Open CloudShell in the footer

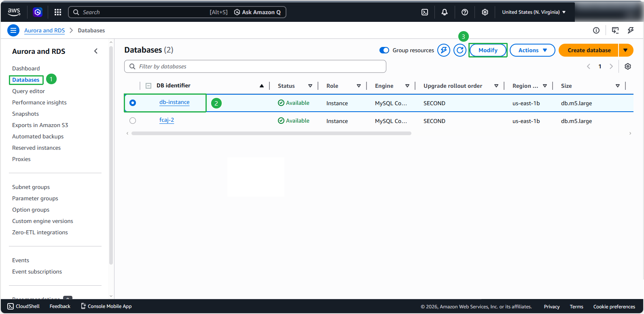(23, 306)
